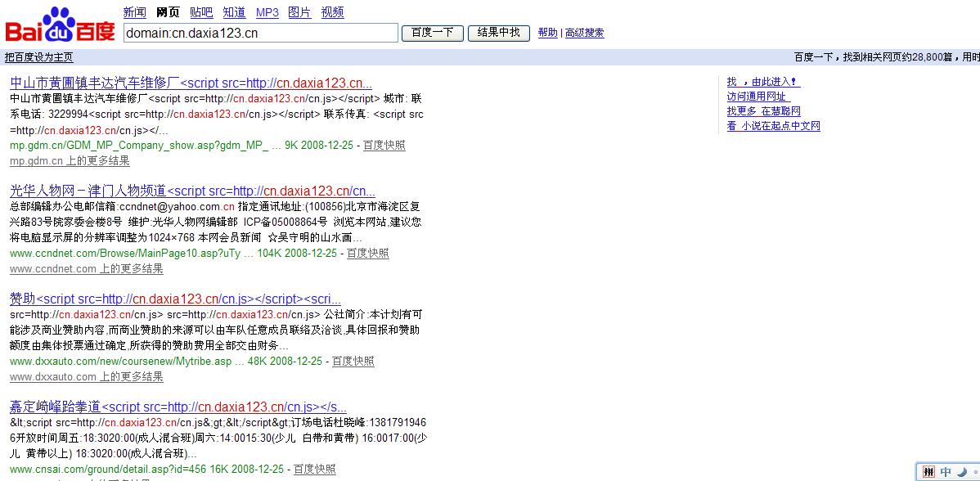Open the 光华人物网－津门人物频道 result title
This screenshot has height=481, width=980.
click(x=193, y=191)
